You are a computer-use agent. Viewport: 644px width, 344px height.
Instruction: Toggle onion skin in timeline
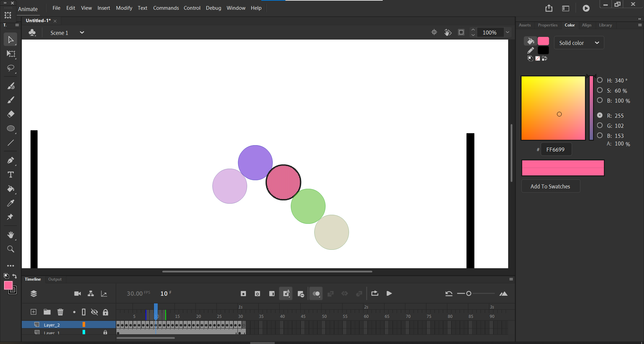tap(316, 294)
